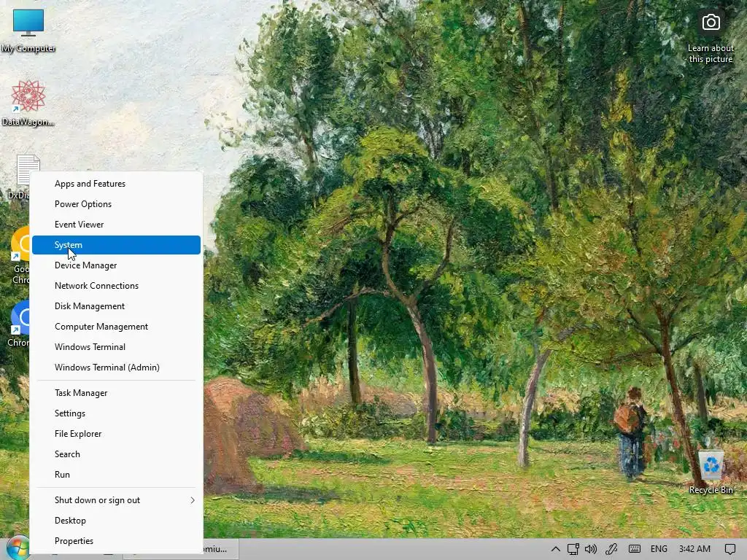Select Power Options menu entry
This screenshot has height=560, width=747.
tap(116, 204)
